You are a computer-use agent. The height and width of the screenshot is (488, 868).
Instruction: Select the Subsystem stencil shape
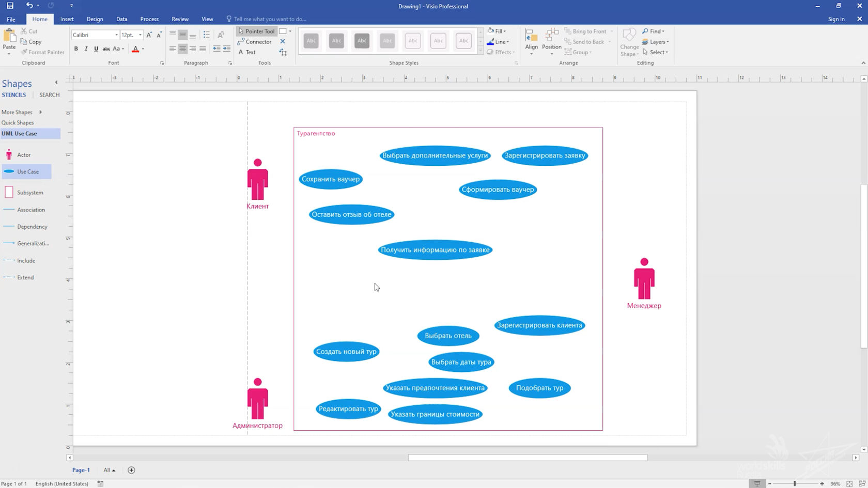24,193
